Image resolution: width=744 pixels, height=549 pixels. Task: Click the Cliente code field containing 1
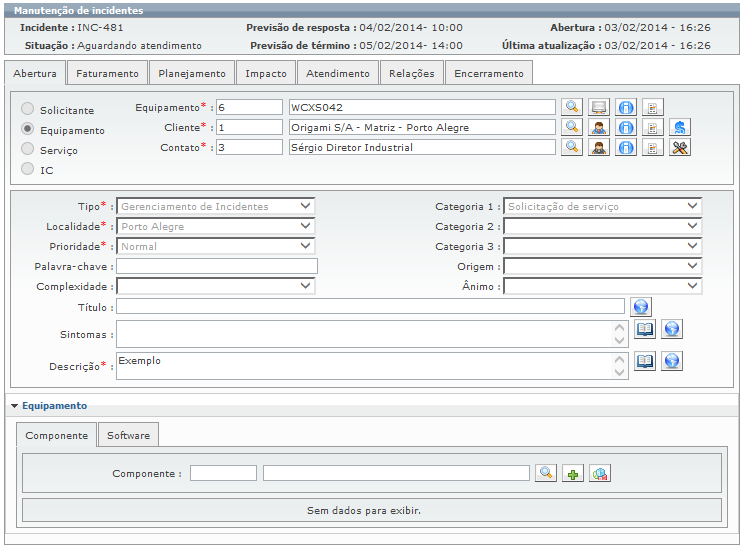[250, 127]
